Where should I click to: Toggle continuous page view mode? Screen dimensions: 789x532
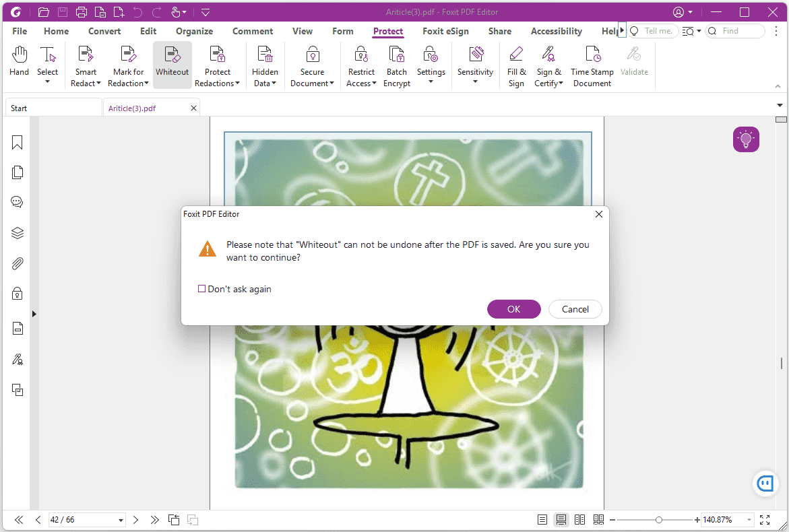(561, 519)
